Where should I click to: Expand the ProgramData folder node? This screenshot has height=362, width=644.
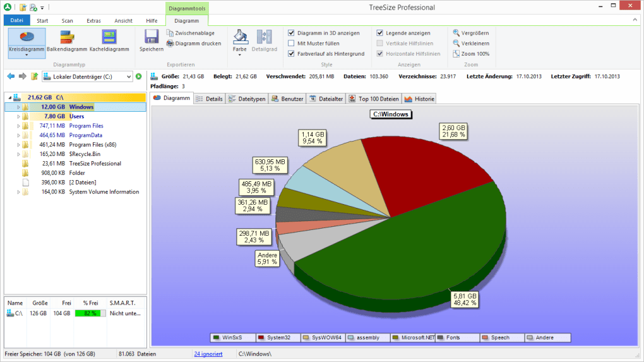[18, 135]
